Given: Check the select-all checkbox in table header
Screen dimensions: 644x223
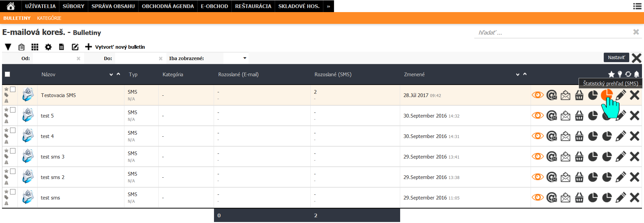Looking at the screenshot, I should click(7, 74).
